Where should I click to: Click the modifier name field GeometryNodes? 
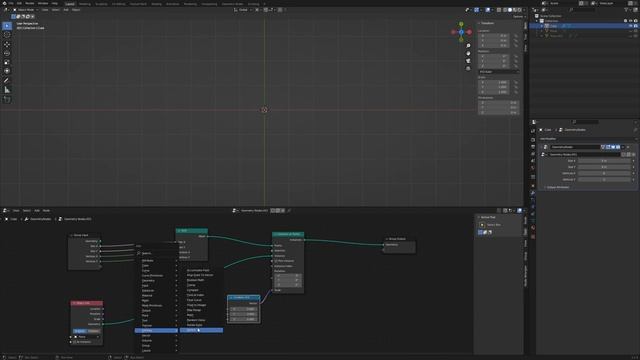click(x=575, y=147)
